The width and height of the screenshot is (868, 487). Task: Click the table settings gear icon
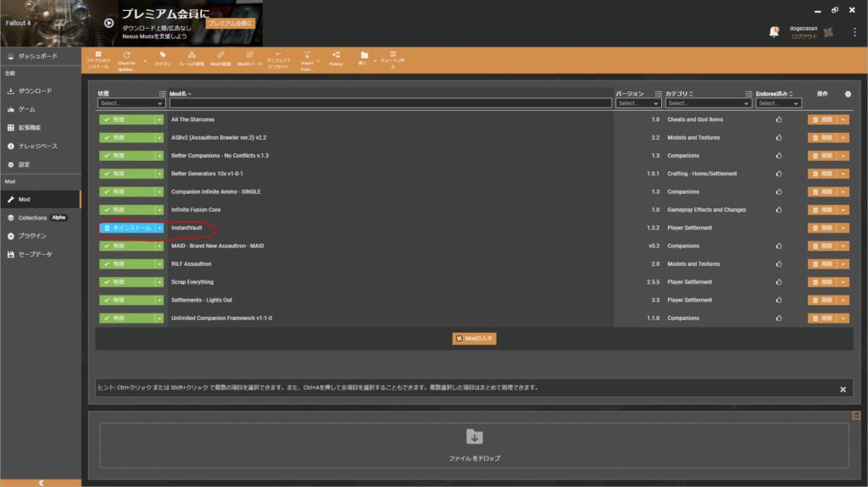[848, 94]
